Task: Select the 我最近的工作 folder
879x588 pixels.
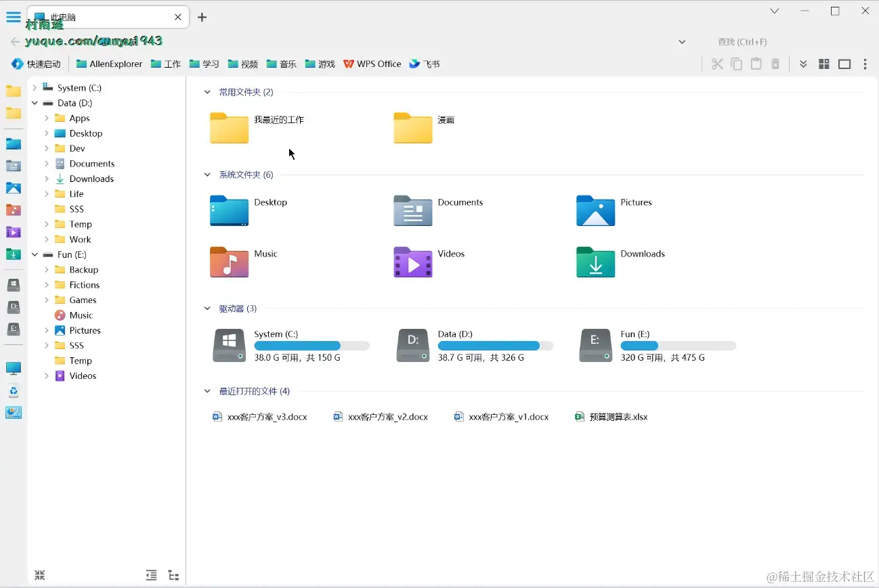Action: (x=257, y=128)
